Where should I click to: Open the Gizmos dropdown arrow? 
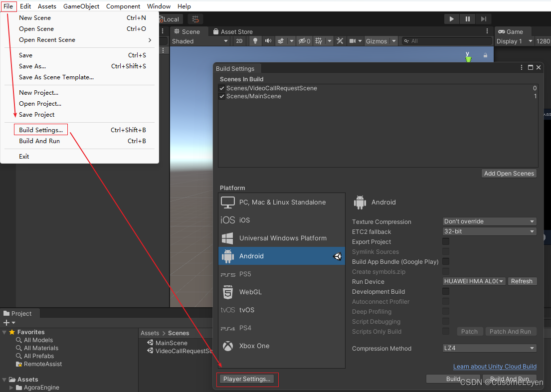click(x=394, y=41)
